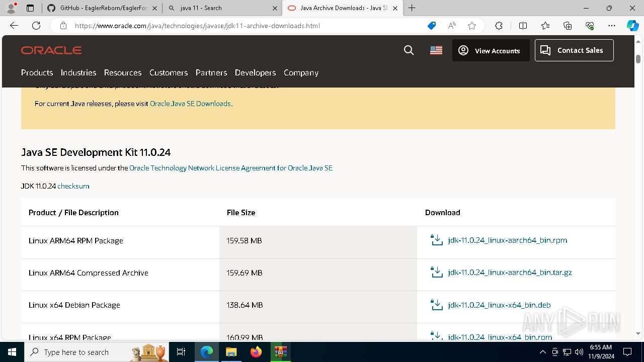Download jdk-11.0.24_linux-x64_bin.deb link

click(x=499, y=305)
